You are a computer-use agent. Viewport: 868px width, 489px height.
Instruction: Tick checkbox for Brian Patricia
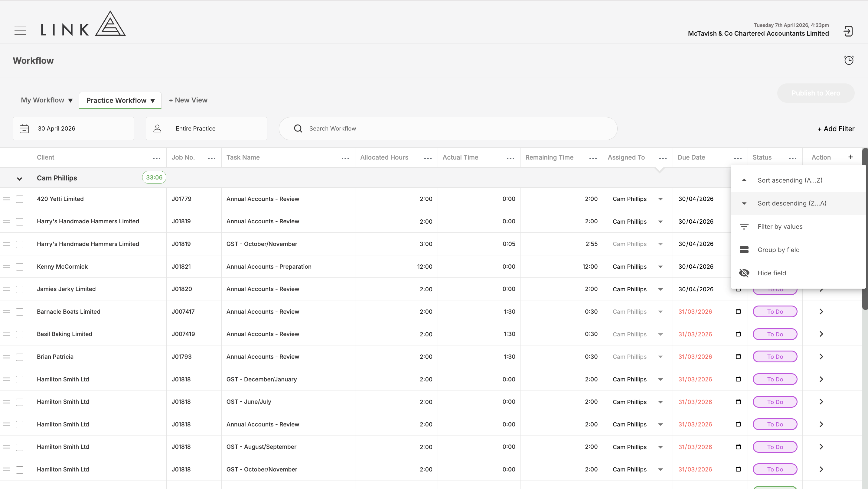coord(20,357)
